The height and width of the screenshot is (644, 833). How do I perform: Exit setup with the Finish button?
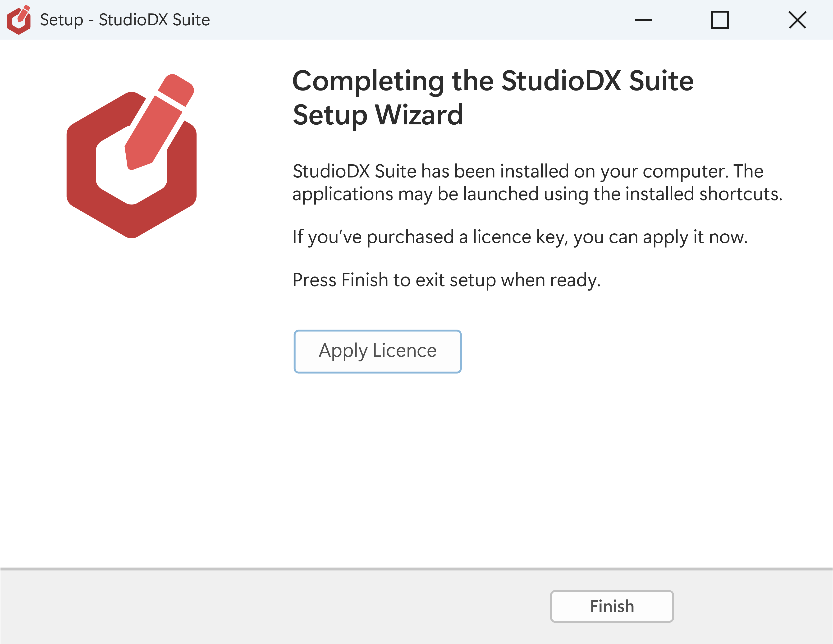tap(612, 606)
